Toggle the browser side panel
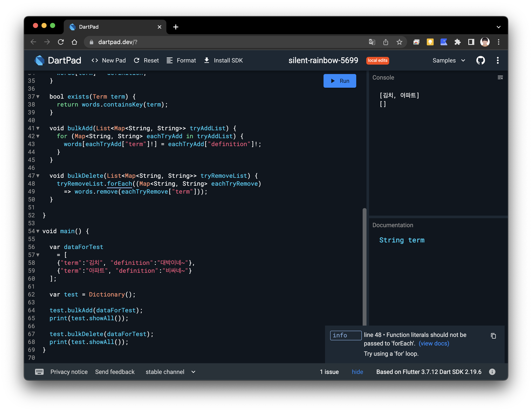The image size is (532, 412). 471,42
